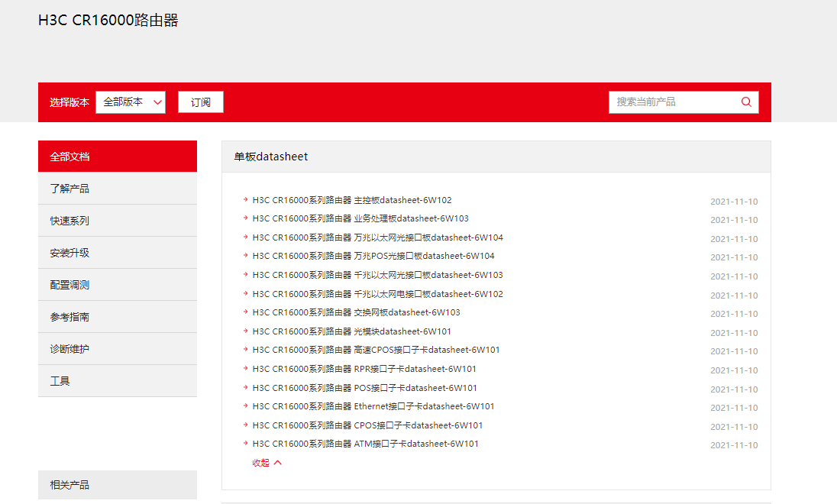Open the 配置调测 sidebar item

(x=118, y=285)
